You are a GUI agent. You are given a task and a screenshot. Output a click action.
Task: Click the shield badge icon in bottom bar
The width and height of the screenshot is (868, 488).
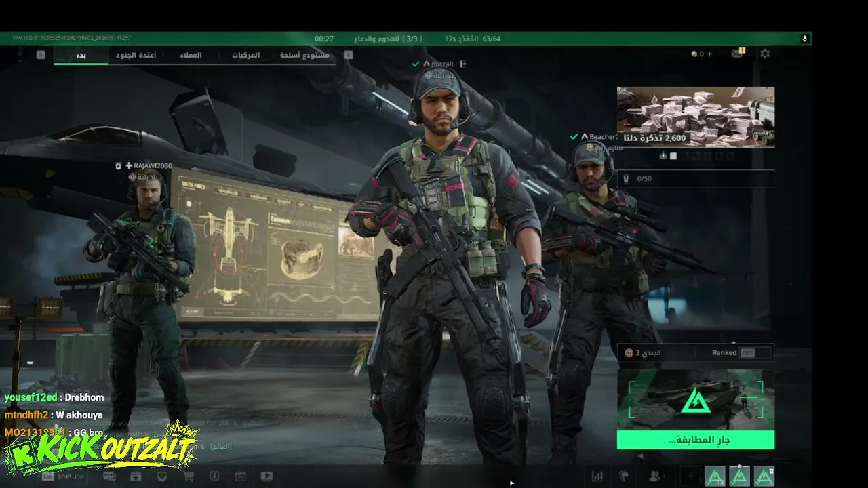coord(214,476)
